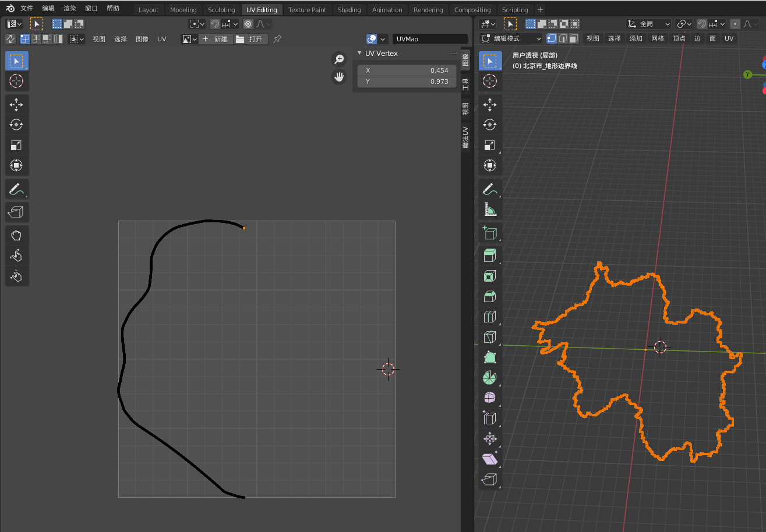This screenshot has height=532, width=766.
Task: Open 网格 menu in 3D viewport
Action: point(658,38)
